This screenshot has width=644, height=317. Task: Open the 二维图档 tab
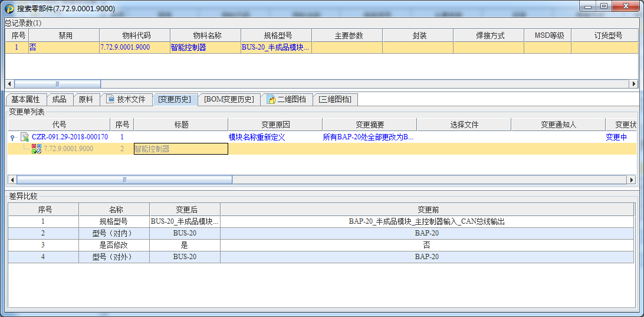(287, 99)
